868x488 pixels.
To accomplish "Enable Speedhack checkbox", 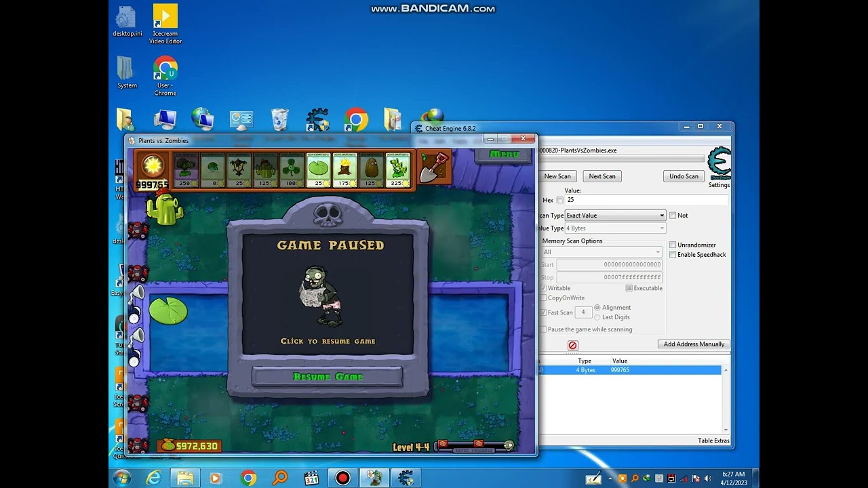I will coord(673,255).
